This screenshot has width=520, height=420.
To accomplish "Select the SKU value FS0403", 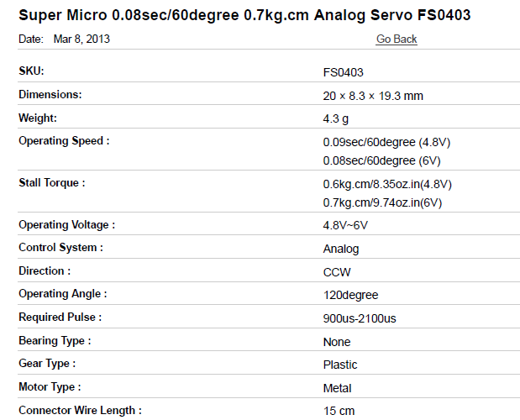I will pyautogui.click(x=343, y=72).
